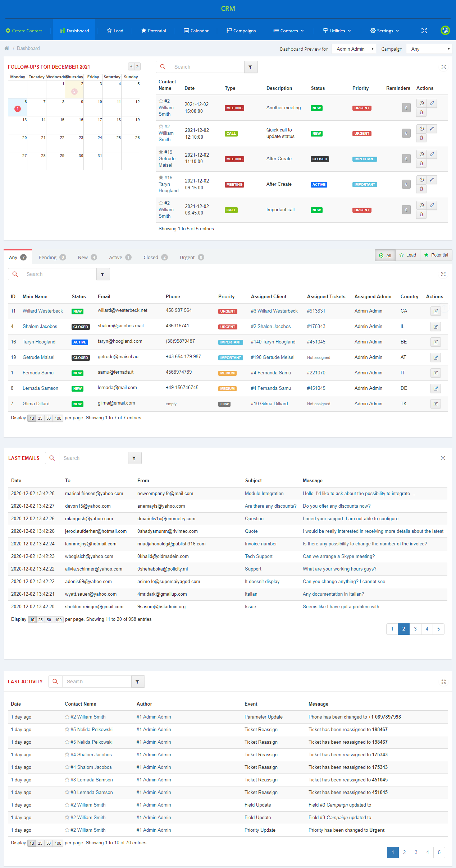This screenshot has width=456, height=868.
Task: Click the Last Emails search field
Action: (94, 458)
